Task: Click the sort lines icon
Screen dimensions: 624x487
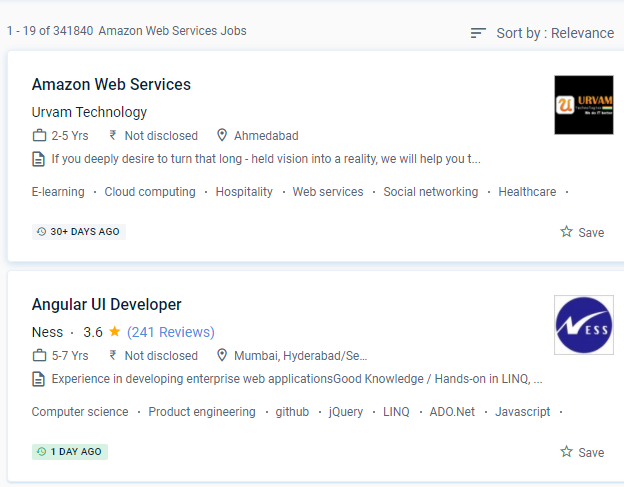Action: (479, 33)
